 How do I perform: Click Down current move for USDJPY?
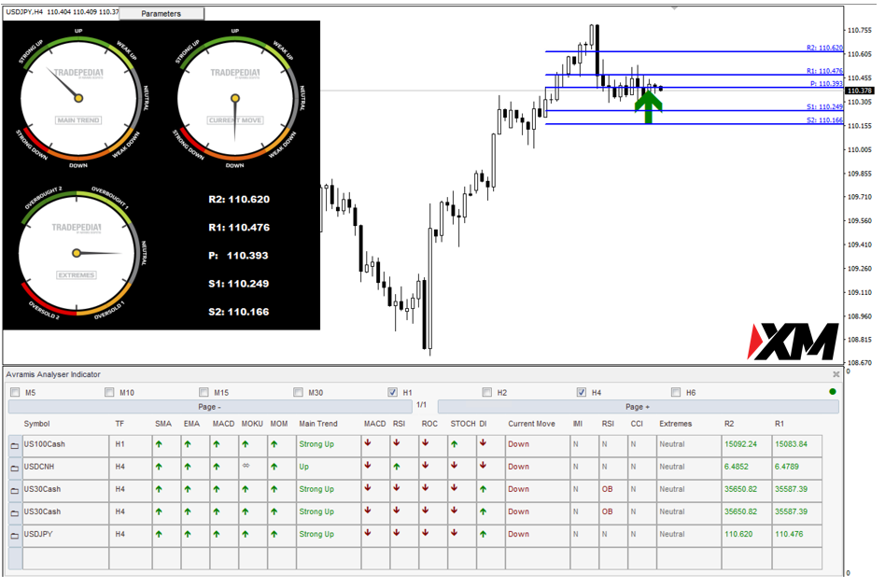tap(518, 535)
